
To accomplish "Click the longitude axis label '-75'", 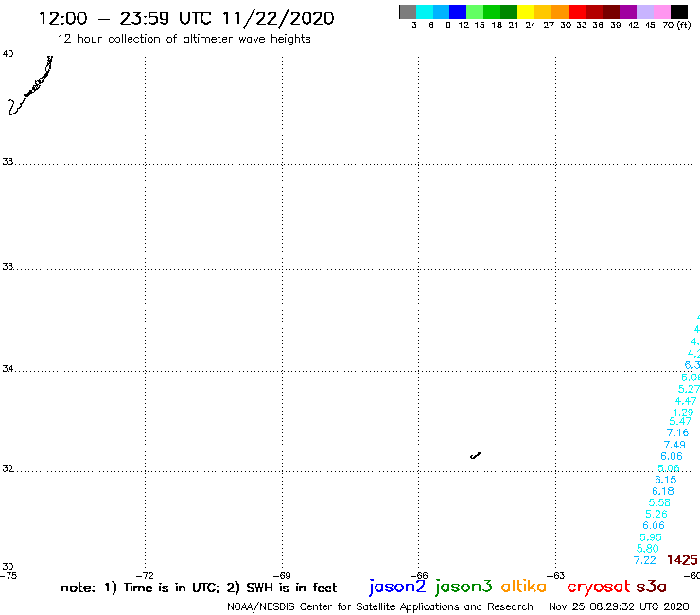I will (x=9, y=576).
